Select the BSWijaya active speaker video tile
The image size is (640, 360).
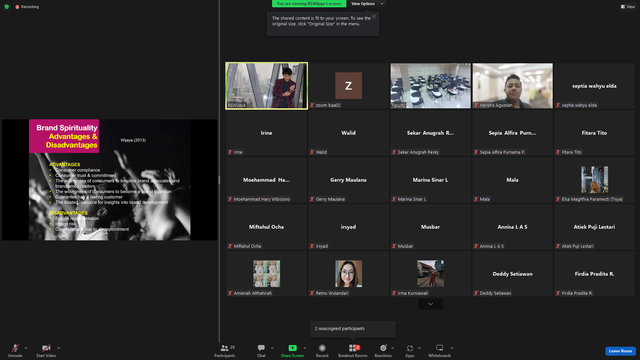(x=267, y=86)
